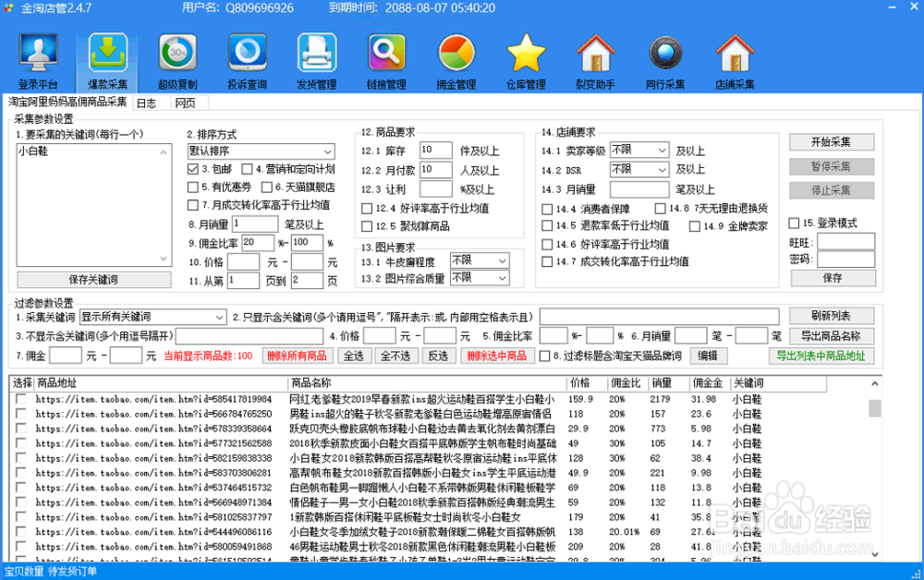Click the 全不选 button
Screen dimensions: 924x580
(395, 356)
